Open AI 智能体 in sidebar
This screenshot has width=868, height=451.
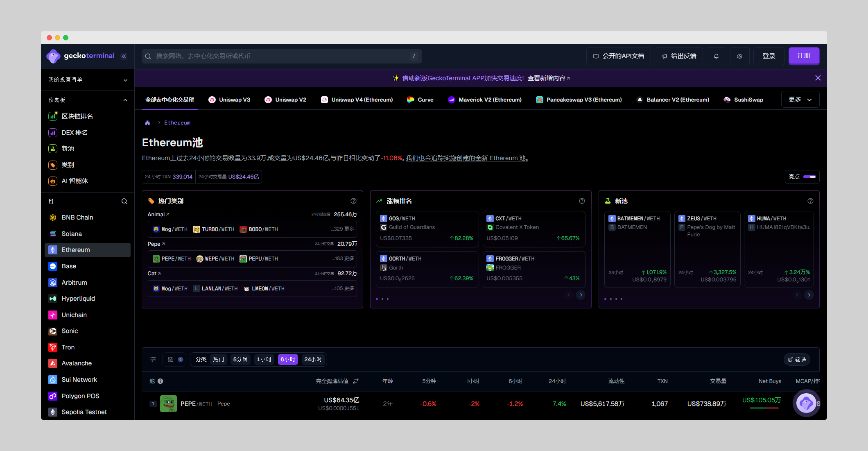click(x=75, y=181)
